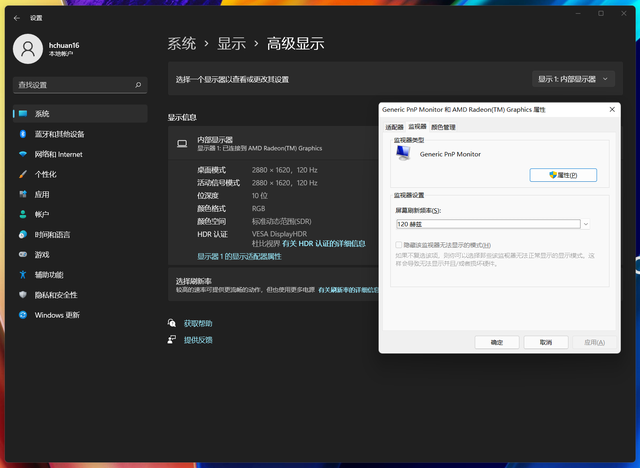Open 个性化 settings
This screenshot has height=468, width=640.
(80, 174)
